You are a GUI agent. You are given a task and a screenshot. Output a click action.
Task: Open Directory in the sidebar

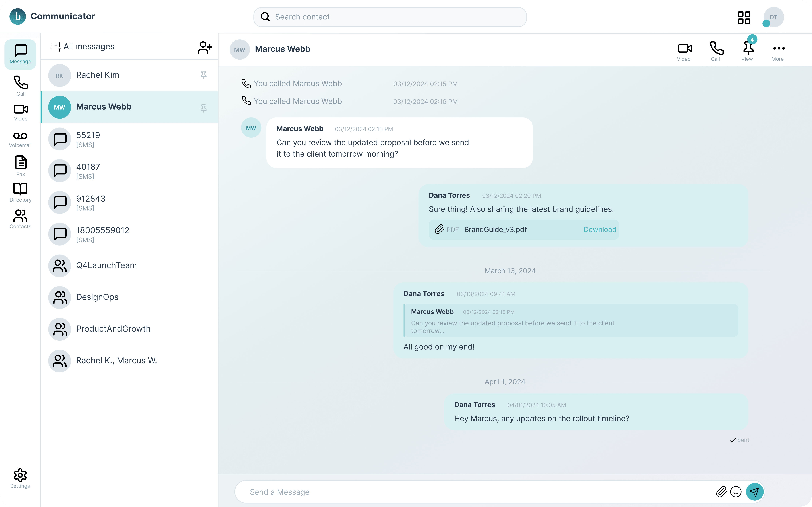pyautogui.click(x=20, y=192)
